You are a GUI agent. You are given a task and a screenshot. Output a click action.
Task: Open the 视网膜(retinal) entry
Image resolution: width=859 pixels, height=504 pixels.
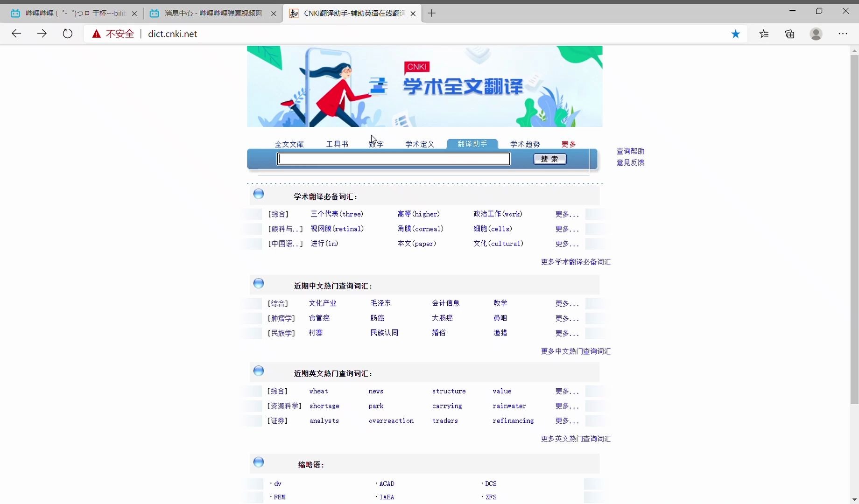pyautogui.click(x=337, y=229)
